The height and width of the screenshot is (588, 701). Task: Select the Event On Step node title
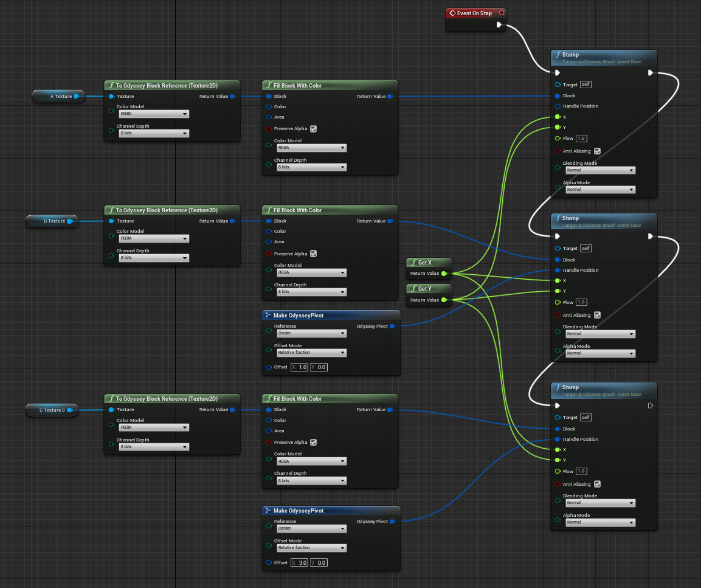[474, 13]
